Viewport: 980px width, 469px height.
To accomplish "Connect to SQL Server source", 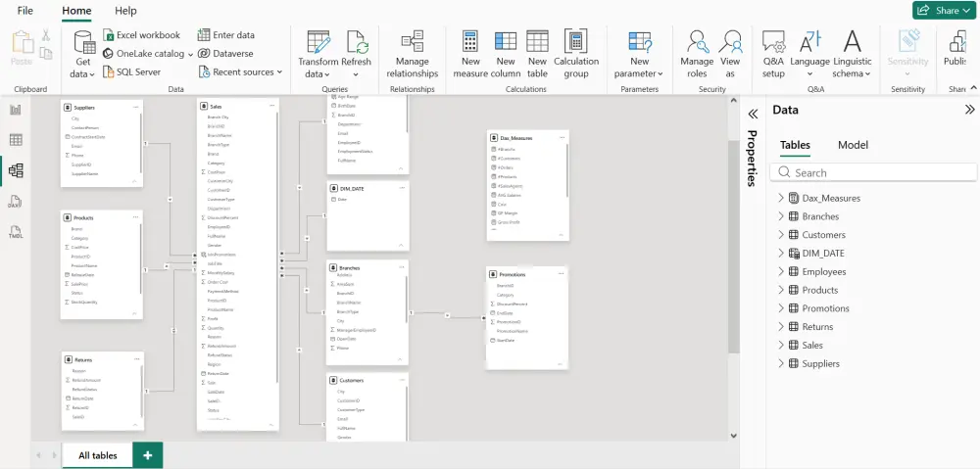I will [x=131, y=71].
